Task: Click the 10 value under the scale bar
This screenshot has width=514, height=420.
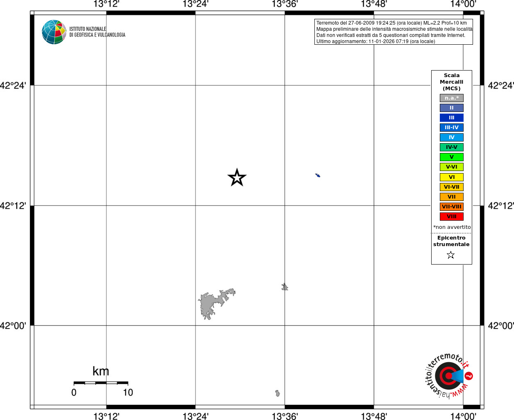Action: (x=128, y=393)
